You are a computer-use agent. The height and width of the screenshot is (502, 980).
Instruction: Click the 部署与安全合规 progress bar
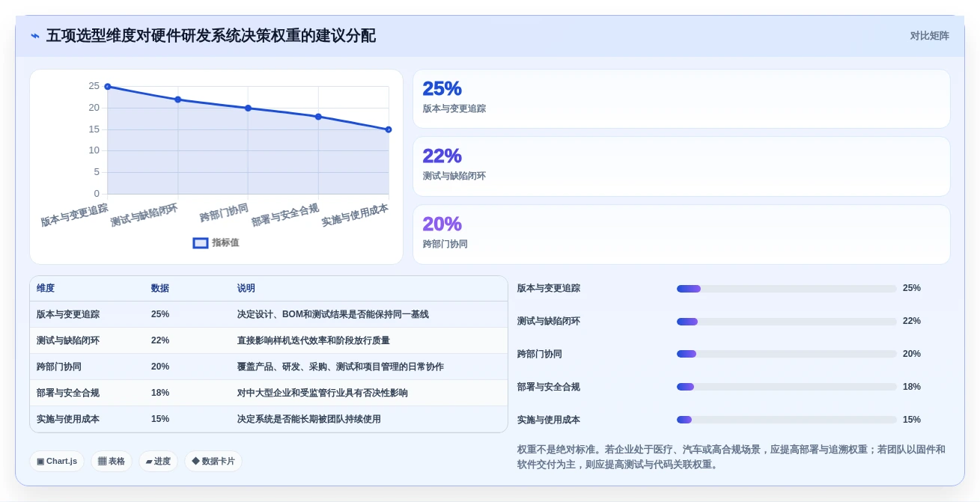click(786, 387)
